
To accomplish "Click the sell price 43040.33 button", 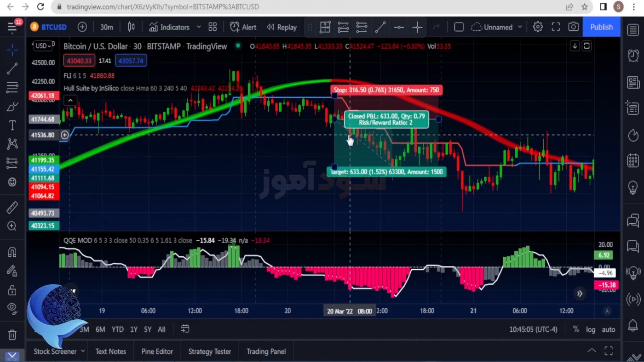I will point(79,61).
